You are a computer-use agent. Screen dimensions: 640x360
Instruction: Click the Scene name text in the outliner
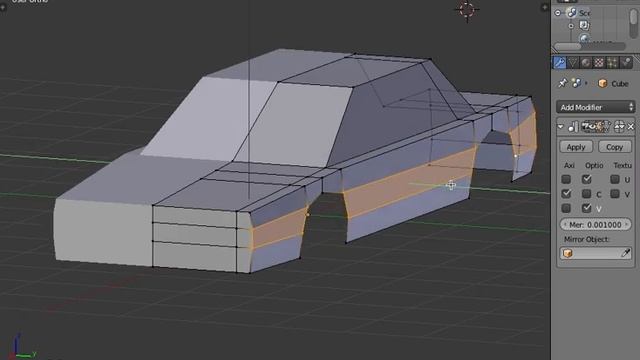(584, 13)
